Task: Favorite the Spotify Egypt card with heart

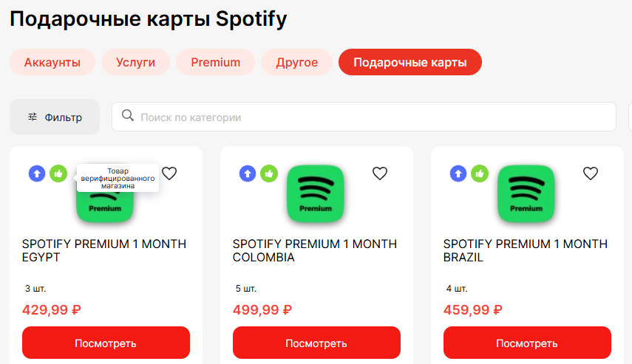Action: point(169,174)
